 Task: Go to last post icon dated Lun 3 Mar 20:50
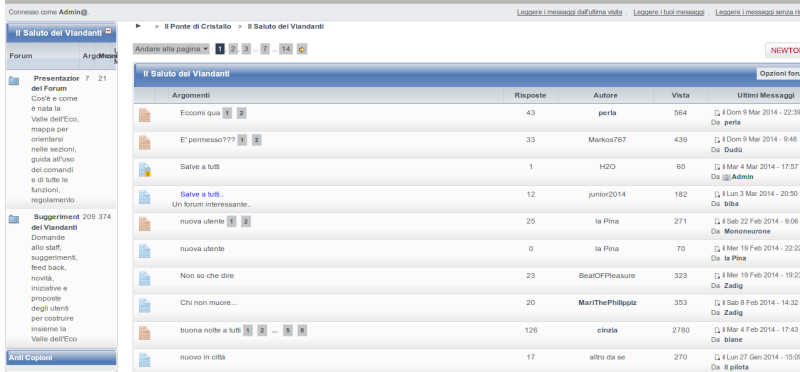point(717,194)
